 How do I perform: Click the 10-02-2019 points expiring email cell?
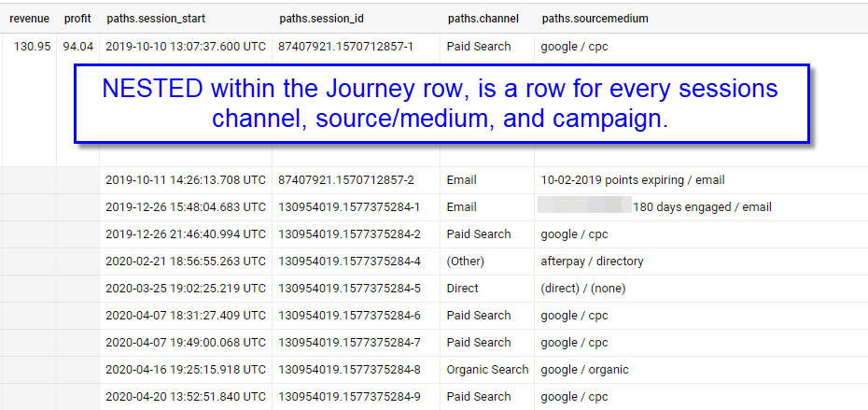[633, 180]
